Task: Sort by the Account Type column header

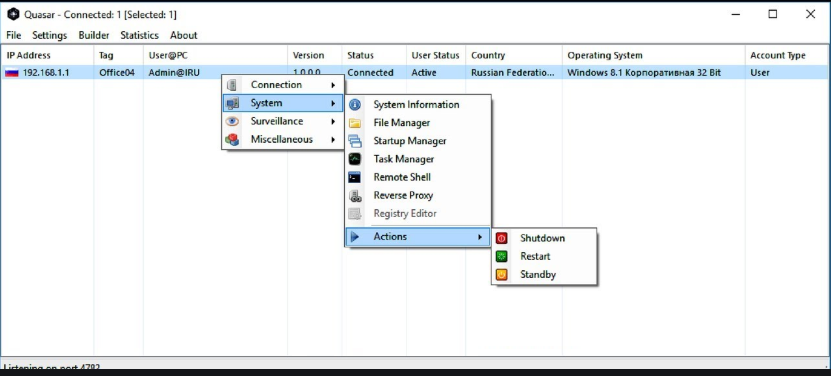Action: tap(787, 55)
